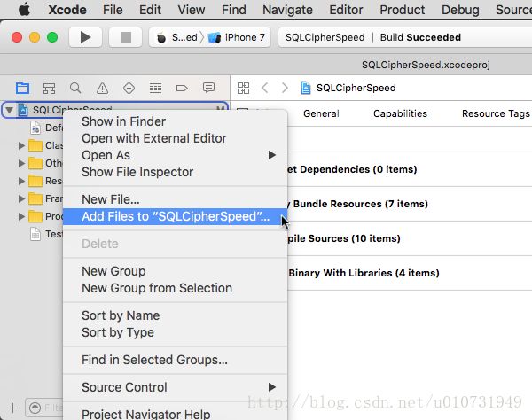
Task: Show the Symbol navigator
Action: coord(49,88)
